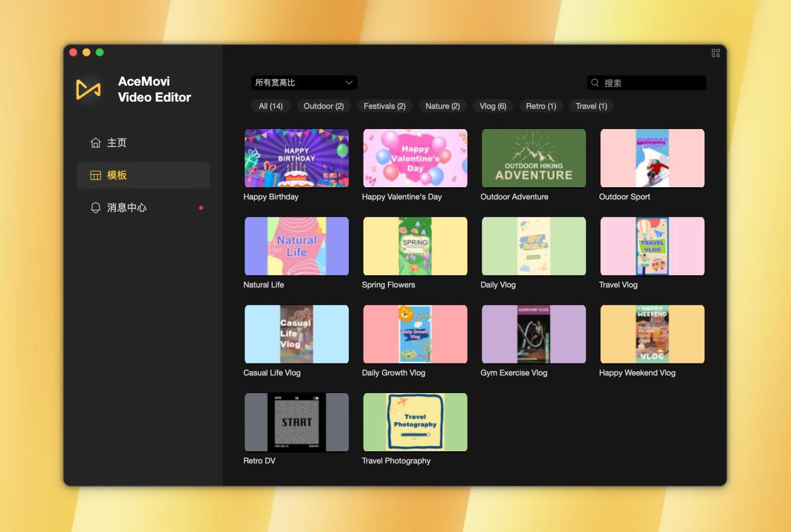Select the Outdoor (2) category filter
The height and width of the screenshot is (532, 791).
pyautogui.click(x=324, y=106)
